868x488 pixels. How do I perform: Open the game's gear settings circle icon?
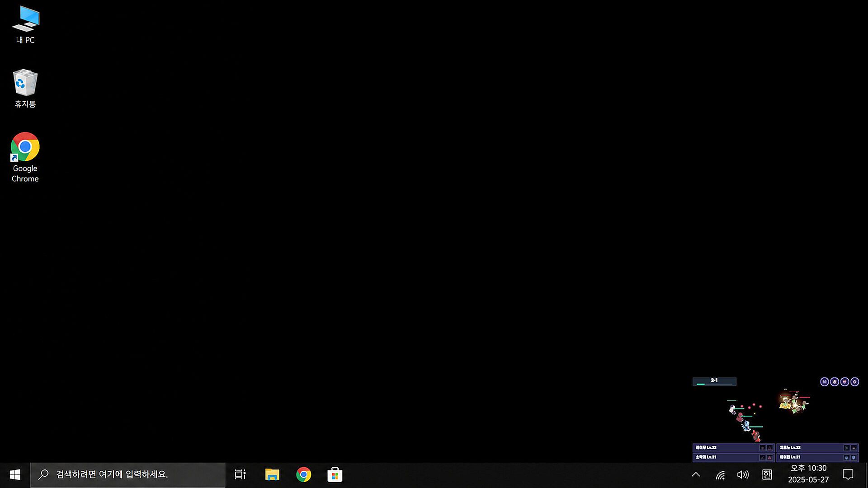(x=854, y=382)
